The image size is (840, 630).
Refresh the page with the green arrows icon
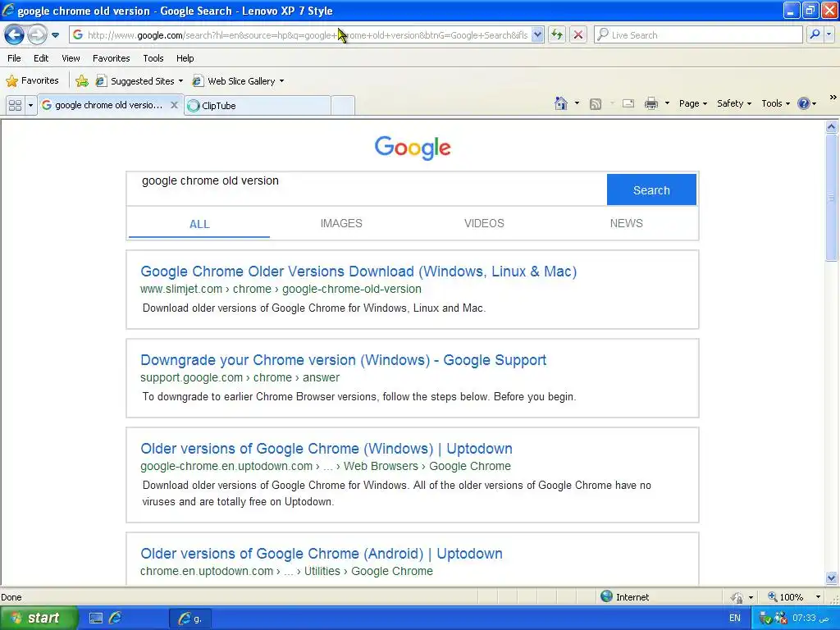[x=557, y=35]
